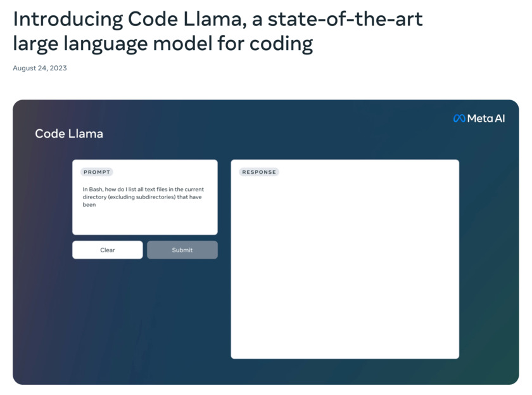Click "large language model for coding" headline line
The width and height of the screenshot is (532, 395).
point(163,44)
